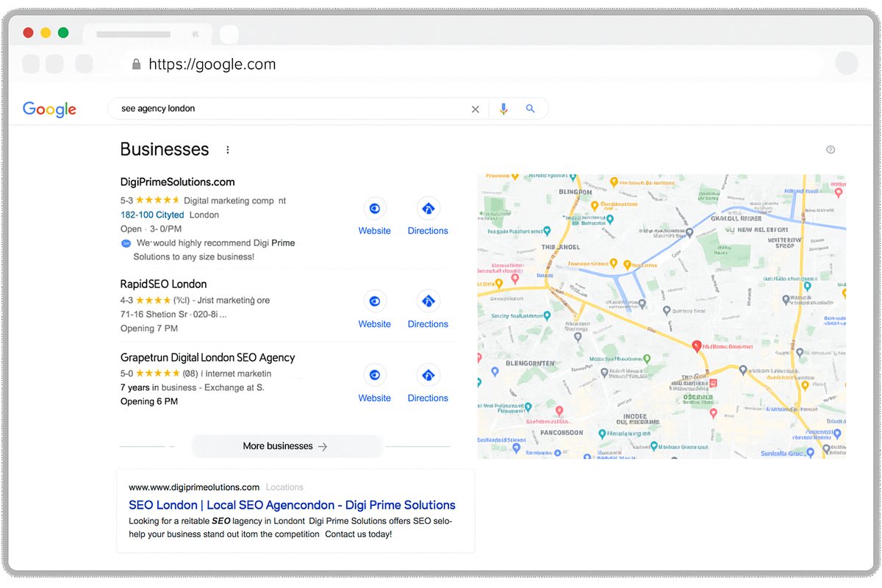Focus the search box containing 'see agency london'
Screen dimensions: 882x588
[x=328, y=109]
